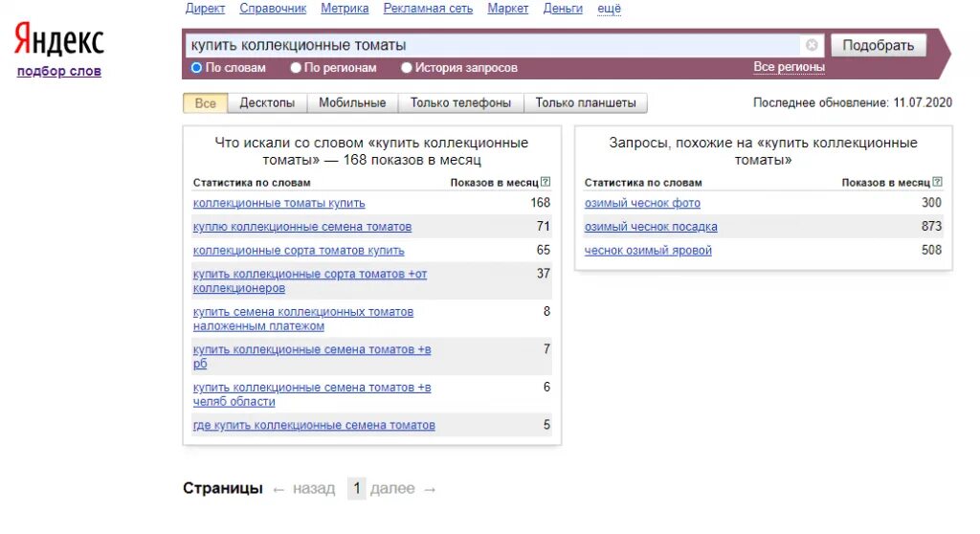
Task: Click the count 71 for куплю коллекционные семена
Action: [544, 227]
